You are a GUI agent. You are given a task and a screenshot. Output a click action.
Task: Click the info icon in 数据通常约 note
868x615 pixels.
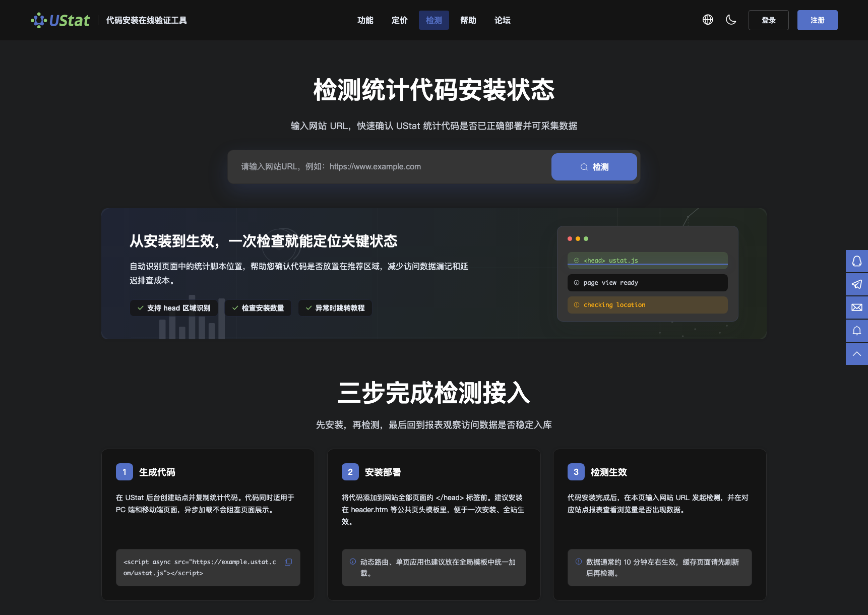click(x=579, y=562)
